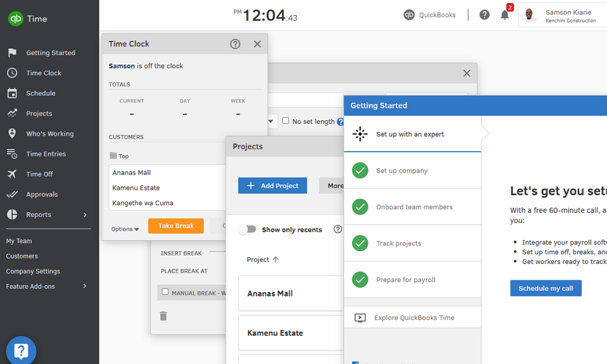Click the Projects chart icon in sidebar

[12, 113]
